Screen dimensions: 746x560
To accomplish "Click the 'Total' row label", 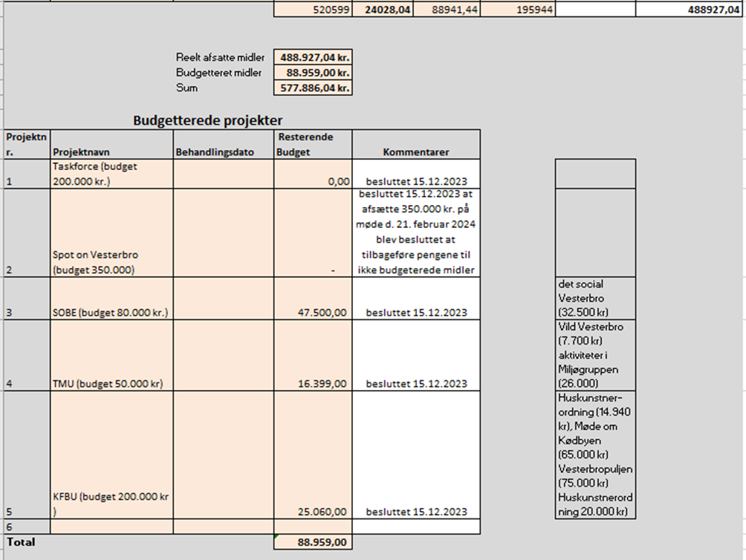I will click(x=21, y=542).
